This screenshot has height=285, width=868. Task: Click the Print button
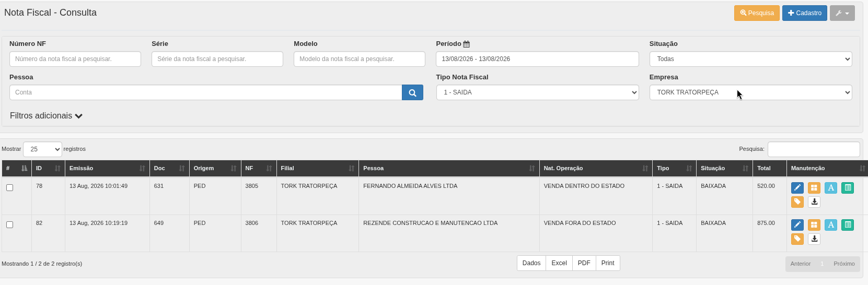[608, 263]
